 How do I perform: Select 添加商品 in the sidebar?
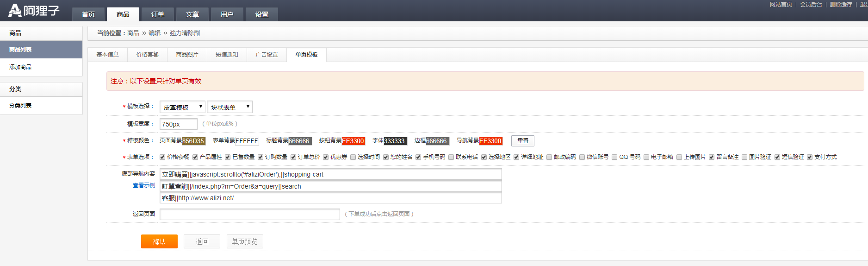20,67
